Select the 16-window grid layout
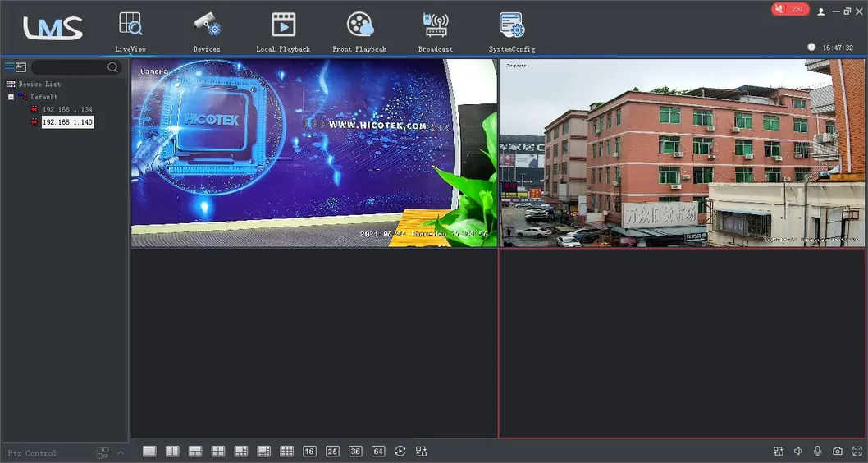Image resolution: width=868 pixels, height=463 pixels. 309,452
